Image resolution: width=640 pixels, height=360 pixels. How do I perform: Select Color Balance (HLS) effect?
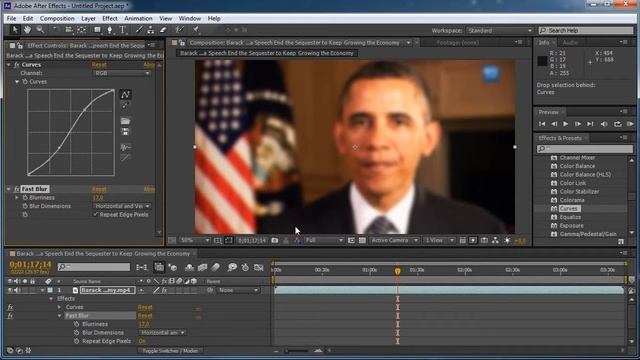click(x=585, y=175)
